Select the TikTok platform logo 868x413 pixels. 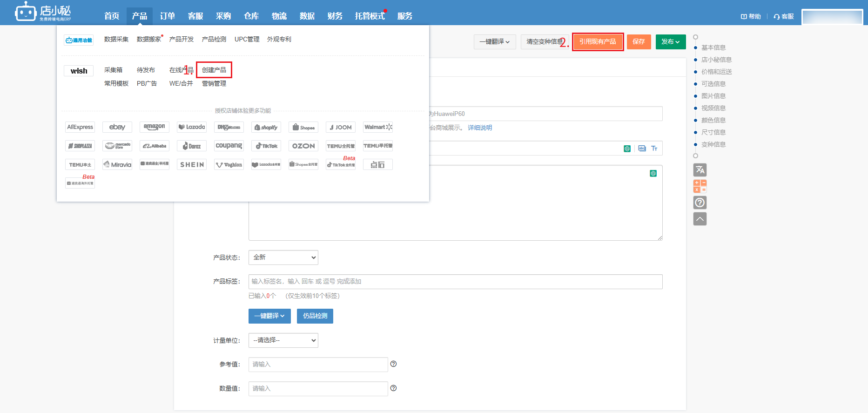pyautogui.click(x=266, y=146)
